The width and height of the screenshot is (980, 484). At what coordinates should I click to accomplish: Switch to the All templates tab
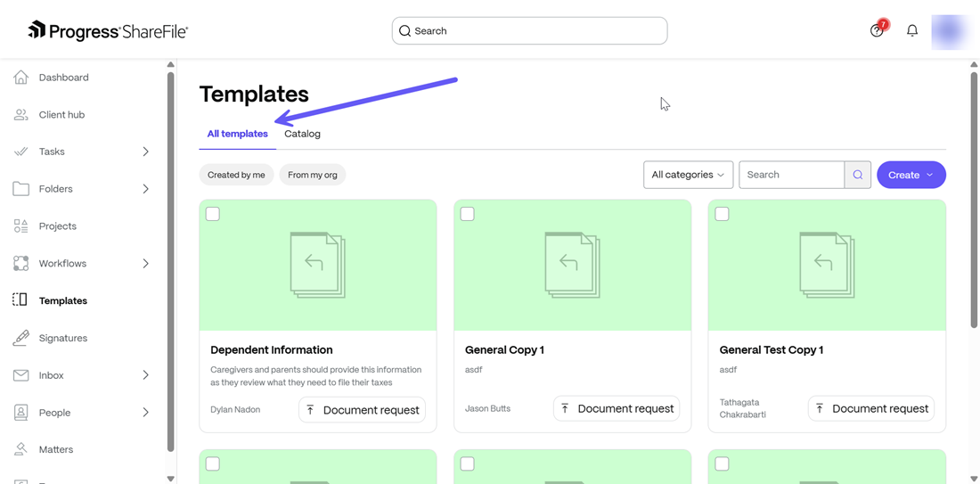pyautogui.click(x=238, y=134)
